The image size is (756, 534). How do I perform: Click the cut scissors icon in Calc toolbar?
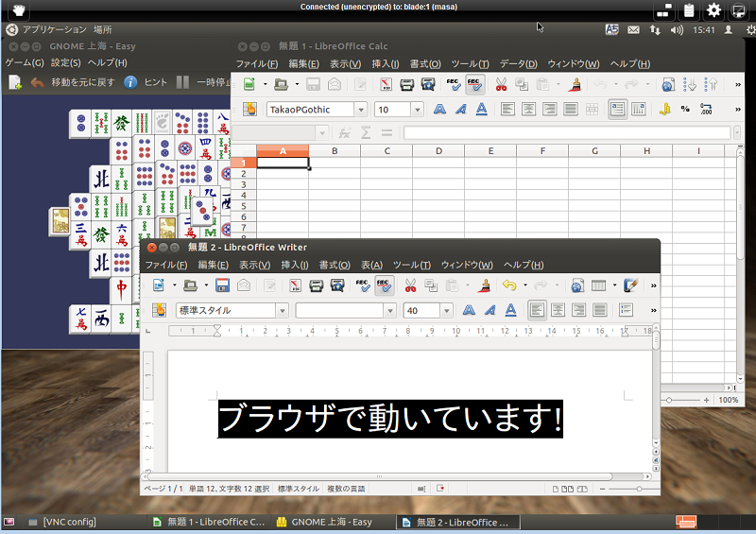click(x=501, y=84)
